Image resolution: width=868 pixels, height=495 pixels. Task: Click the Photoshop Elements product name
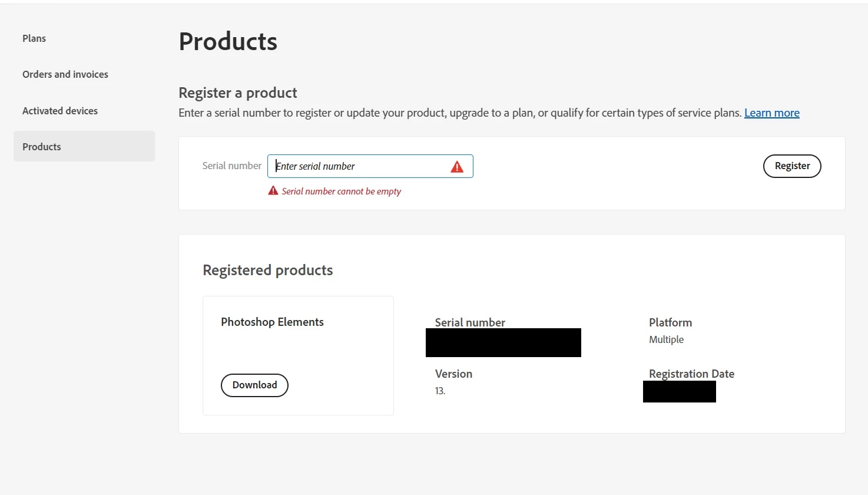[272, 322]
